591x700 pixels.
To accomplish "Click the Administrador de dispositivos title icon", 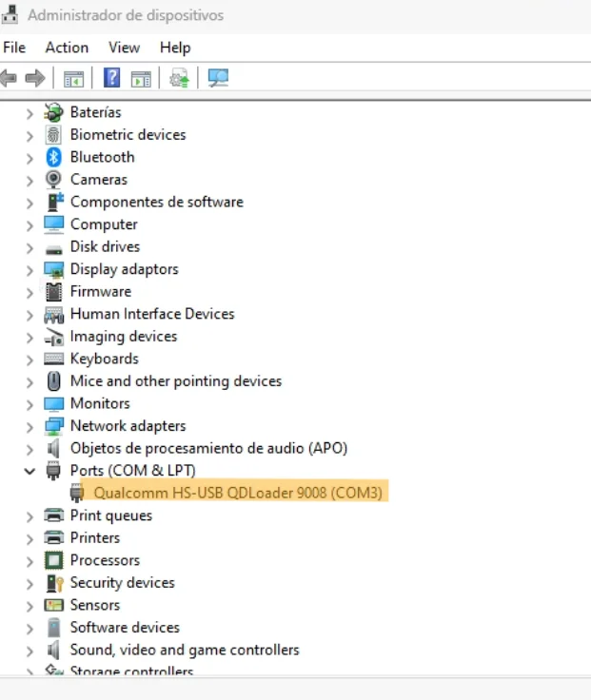I will pyautogui.click(x=10, y=14).
